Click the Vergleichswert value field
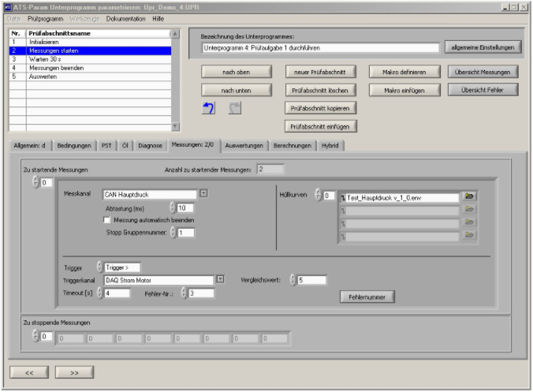This screenshot has height=392, width=533. [x=311, y=280]
